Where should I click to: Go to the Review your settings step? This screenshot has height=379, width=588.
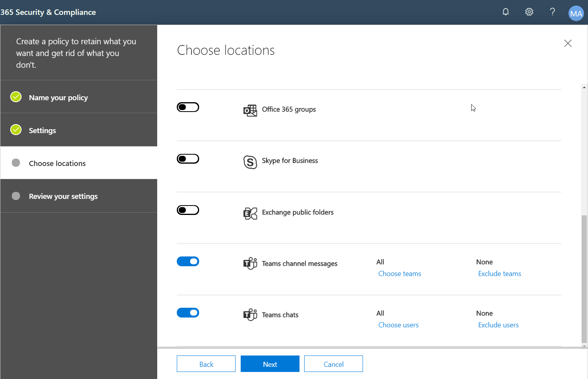[79, 196]
